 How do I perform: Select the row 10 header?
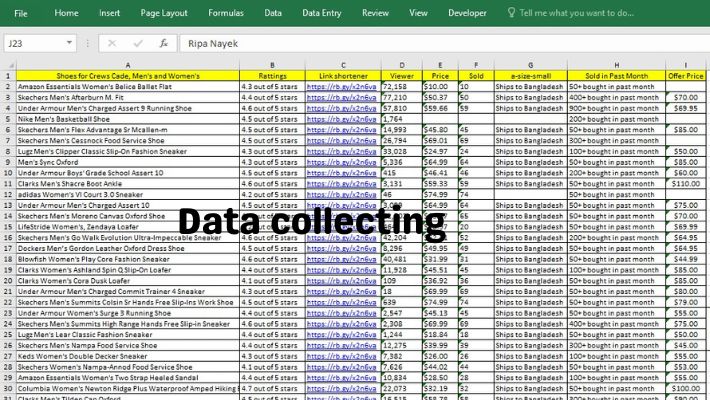tap(7, 171)
